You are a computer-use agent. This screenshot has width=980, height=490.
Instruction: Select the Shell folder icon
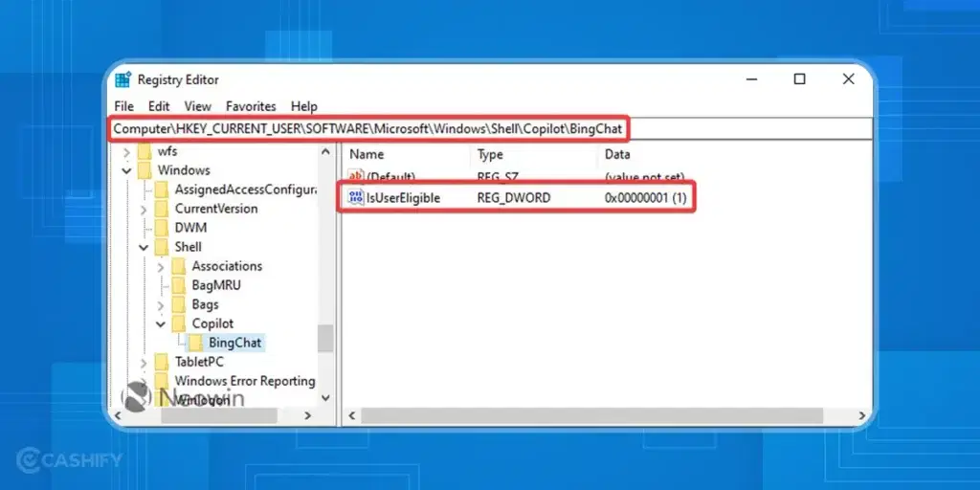(x=161, y=247)
